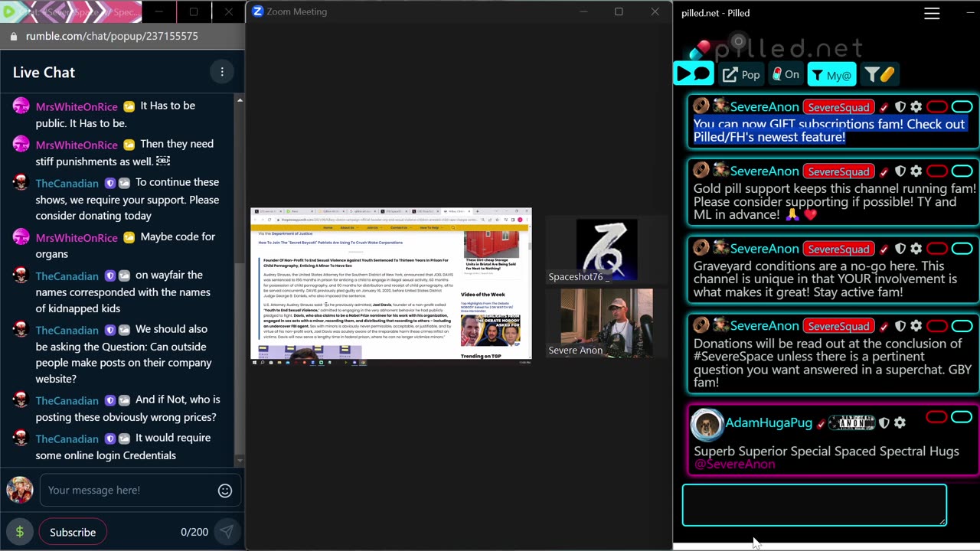The image size is (980, 551).
Task: Click the cyan pill on AdamHugaPug's message
Action: click(962, 417)
